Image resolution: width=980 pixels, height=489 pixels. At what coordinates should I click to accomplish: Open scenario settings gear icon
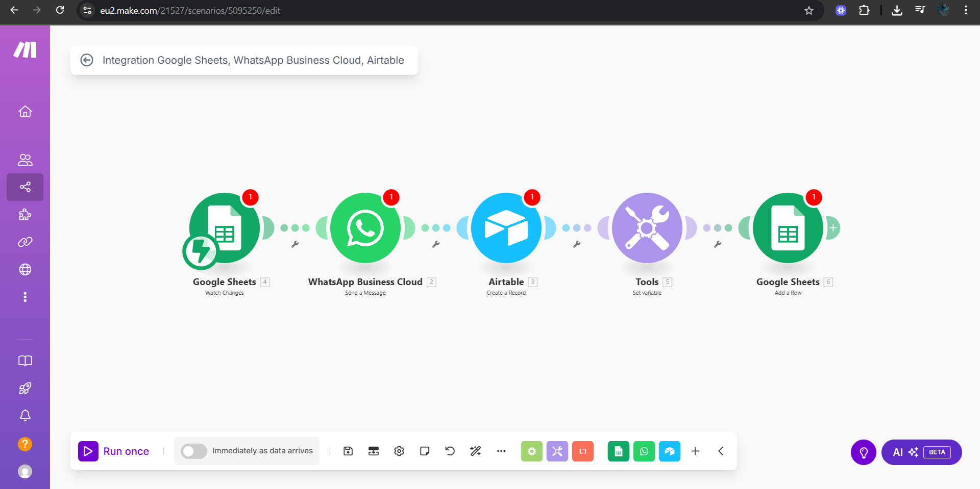tap(399, 451)
